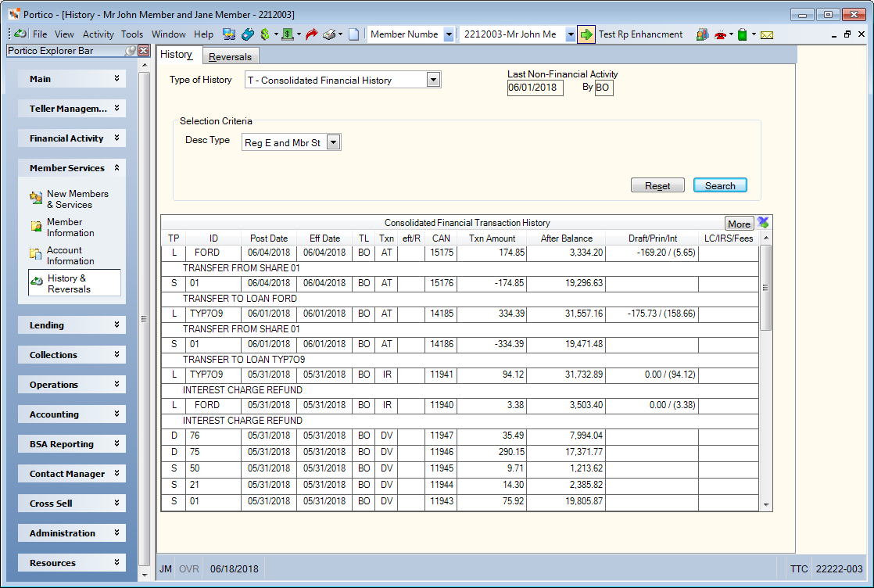Open the Activity menu
The width and height of the screenshot is (874, 588).
(98, 34)
